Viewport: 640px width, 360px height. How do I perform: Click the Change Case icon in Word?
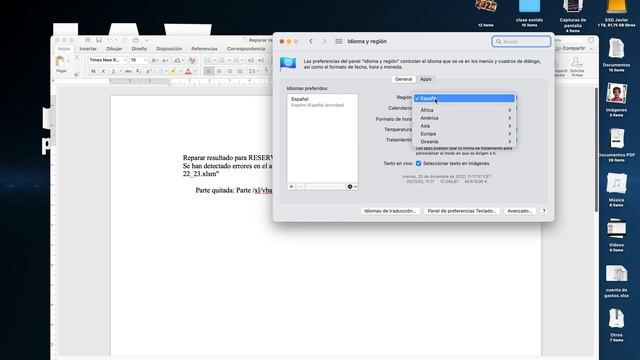click(178, 60)
